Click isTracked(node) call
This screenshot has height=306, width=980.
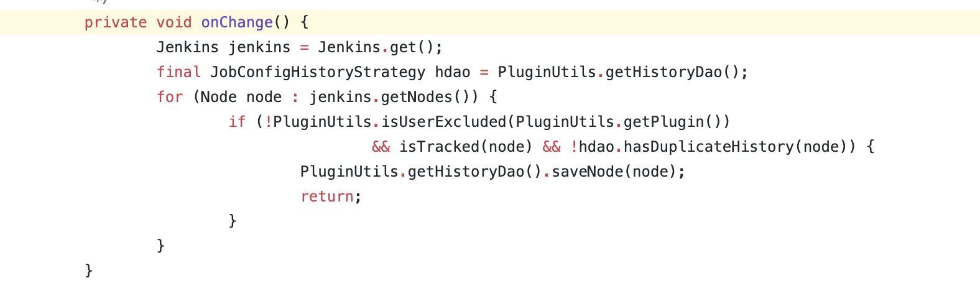pyautogui.click(x=466, y=147)
